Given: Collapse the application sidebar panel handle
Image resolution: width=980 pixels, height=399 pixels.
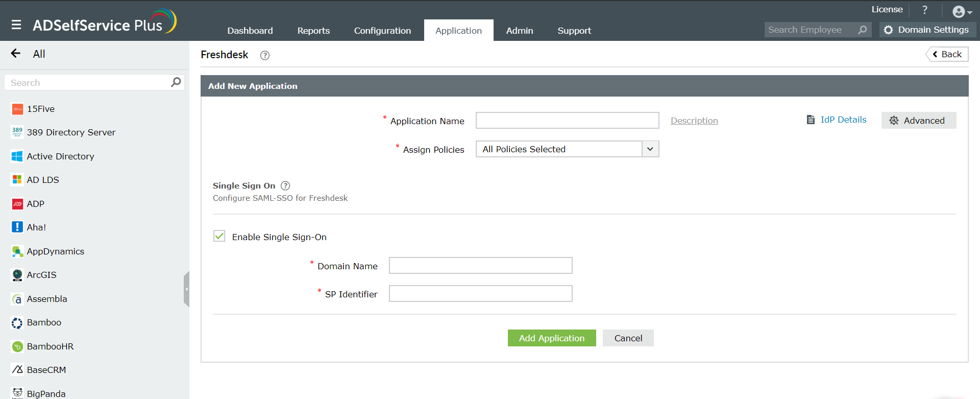Looking at the screenshot, I should pos(187,289).
